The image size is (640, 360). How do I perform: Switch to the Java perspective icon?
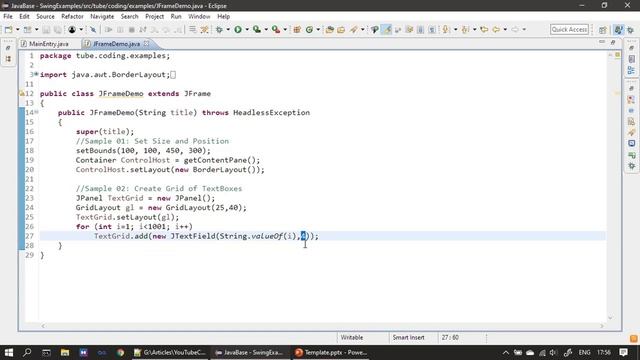point(619,30)
